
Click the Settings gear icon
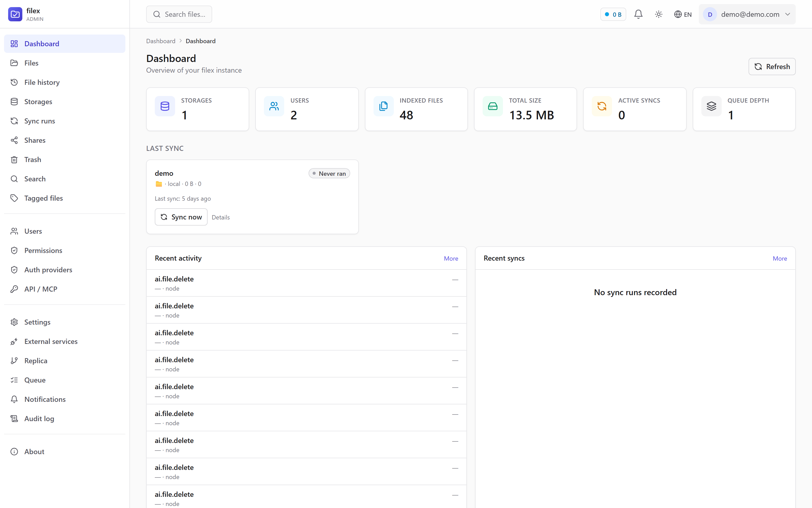pyautogui.click(x=14, y=322)
